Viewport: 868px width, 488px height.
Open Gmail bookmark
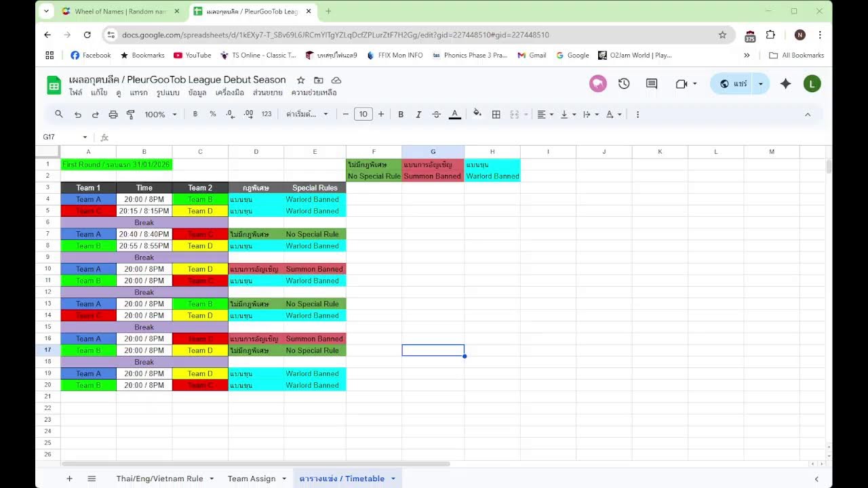532,55
